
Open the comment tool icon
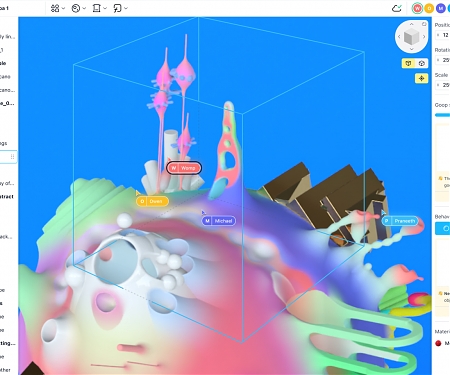(117, 8)
